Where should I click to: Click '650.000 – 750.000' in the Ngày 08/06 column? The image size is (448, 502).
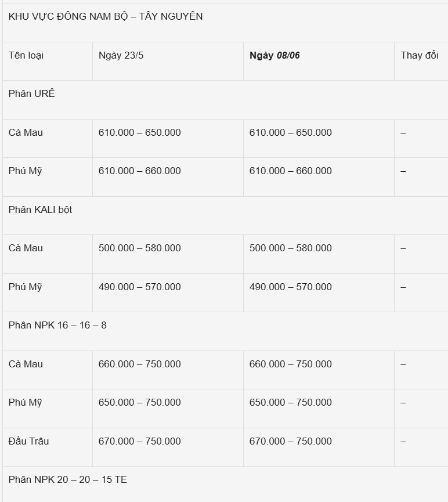(x=290, y=402)
